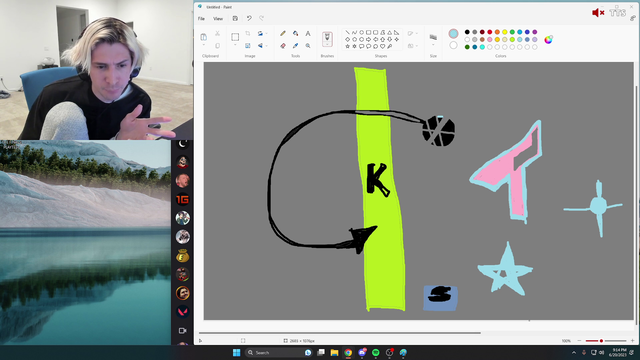
Task: Expand the Paste options arrow
Action: pyautogui.click(x=204, y=45)
